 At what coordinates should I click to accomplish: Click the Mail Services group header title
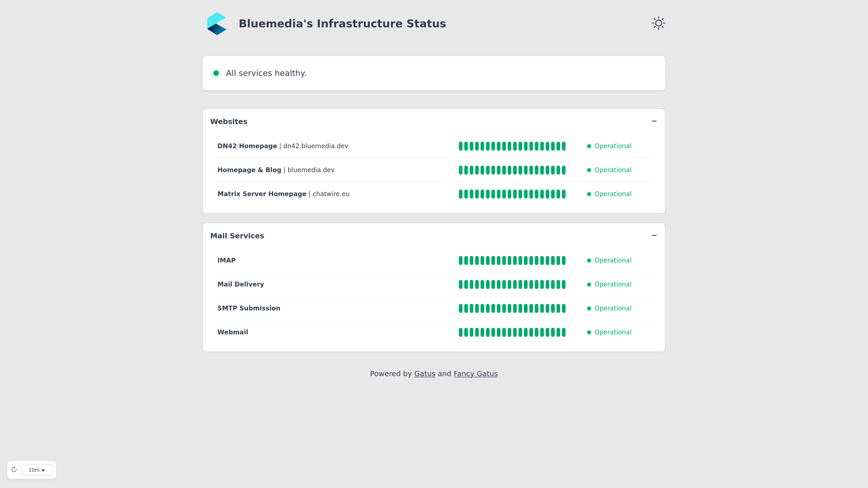tap(237, 236)
